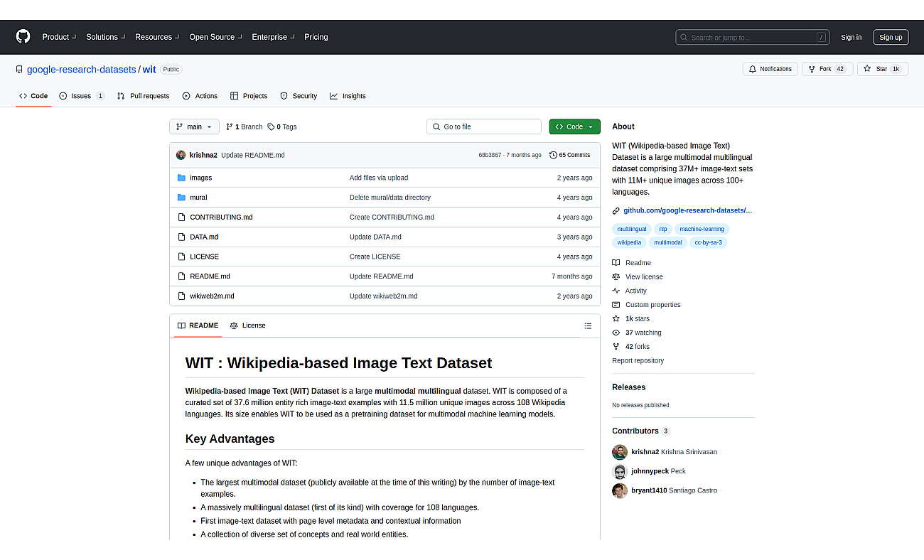This screenshot has height=560, width=924.
Task: Click the file icon beside LICENSE
Action: coord(181,257)
